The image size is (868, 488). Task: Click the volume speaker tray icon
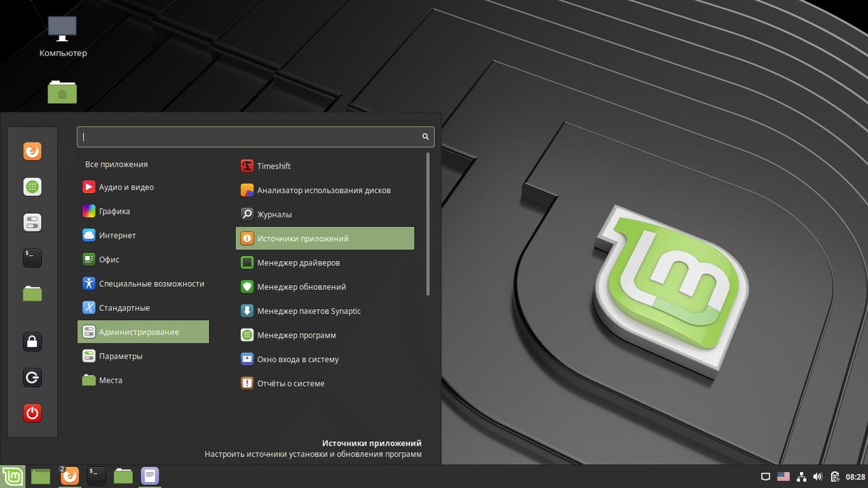818,476
